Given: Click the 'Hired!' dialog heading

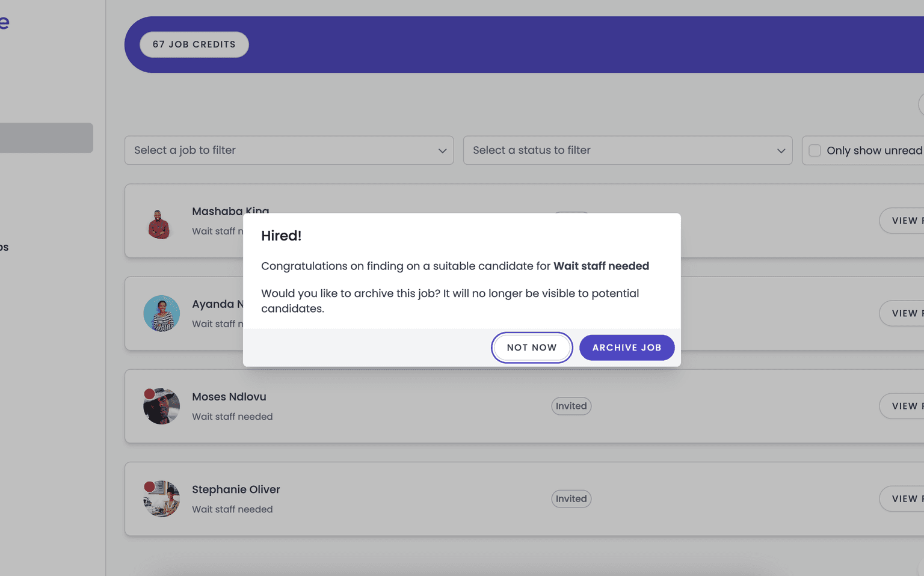Looking at the screenshot, I should (282, 236).
